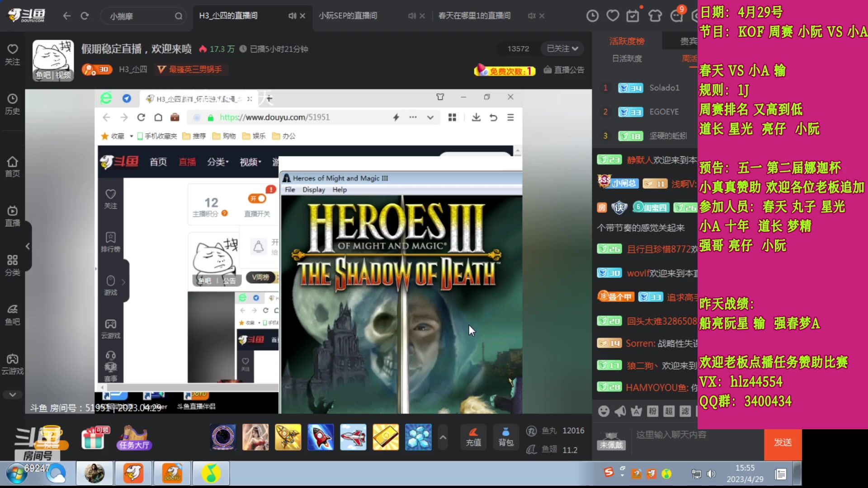Click user Solado1 in the ranking list
Image resolution: width=868 pixels, height=488 pixels.
(664, 88)
